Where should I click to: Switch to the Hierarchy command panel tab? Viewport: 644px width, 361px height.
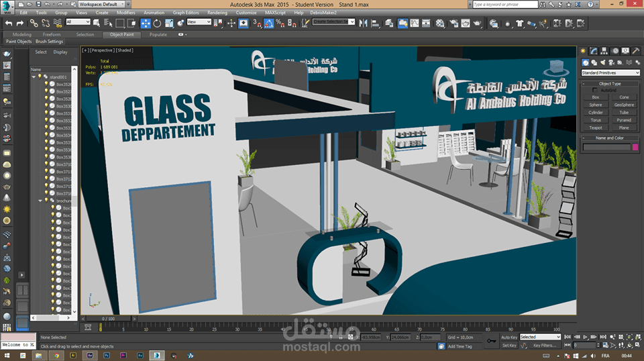[604, 51]
